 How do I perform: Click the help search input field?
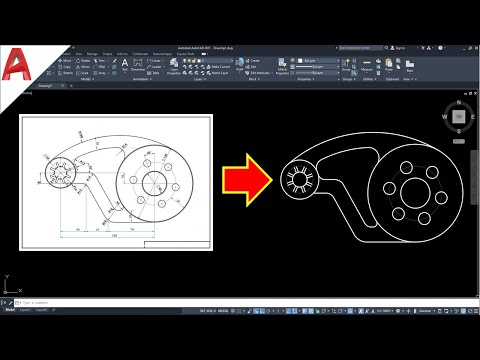[360, 48]
